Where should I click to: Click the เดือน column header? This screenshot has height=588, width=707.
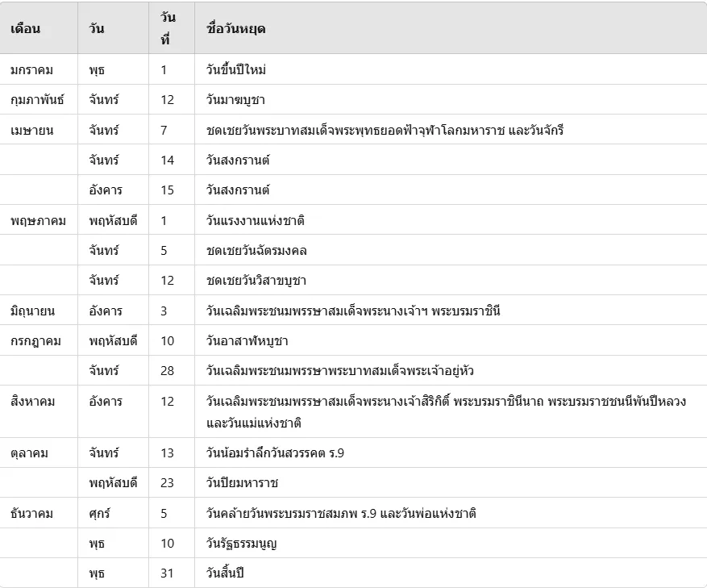pyautogui.click(x=25, y=29)
